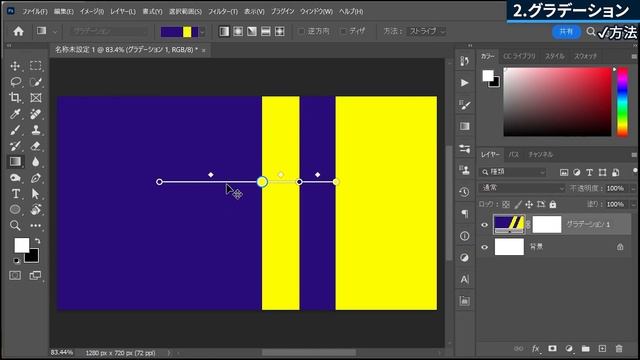Select the Zoom magnifier tool
The height and width of the screenshot is (360, 640).
click(x=15, y=225)
